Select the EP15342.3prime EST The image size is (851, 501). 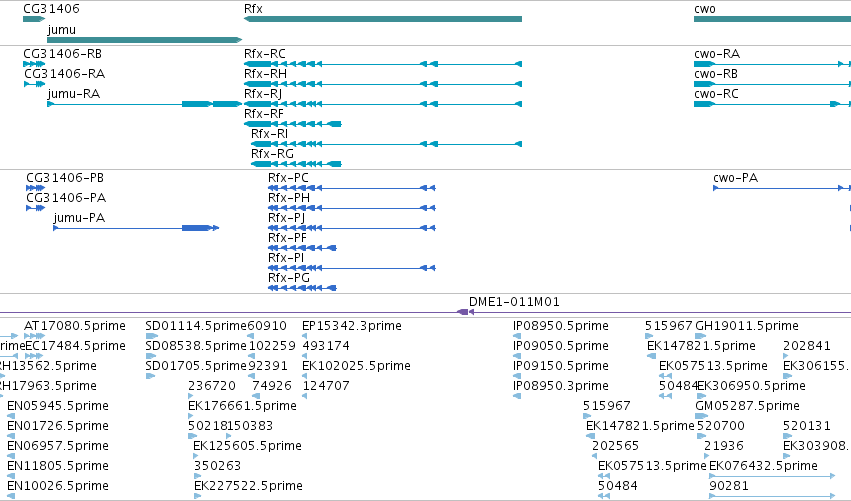(x=352, y=326)
